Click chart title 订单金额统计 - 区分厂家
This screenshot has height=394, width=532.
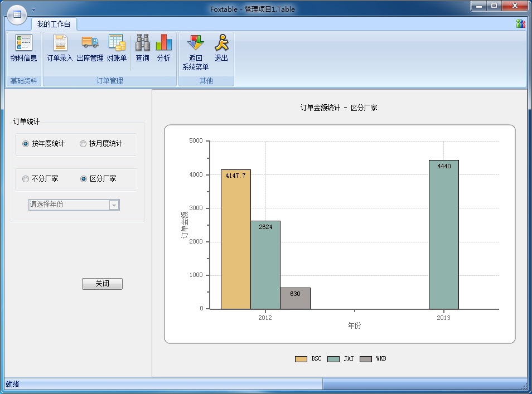[x=338, y=108]
